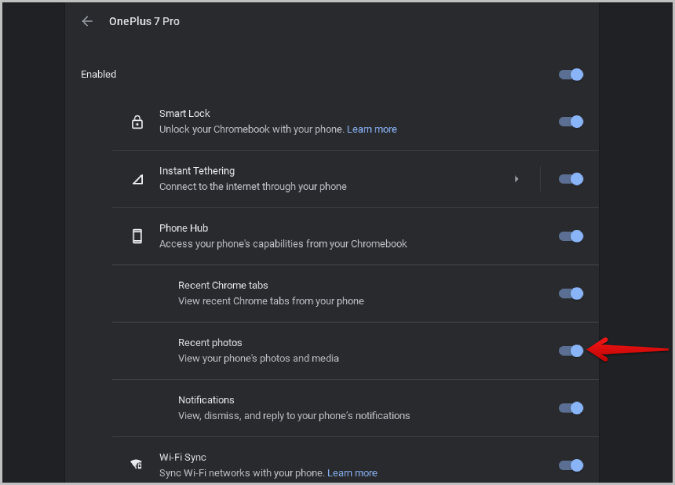Image resolution: width=675 pixels, height=485 pixels.
Task: Click 'View recent Chrome tabs from your phone'
Action: pos(271,301)
